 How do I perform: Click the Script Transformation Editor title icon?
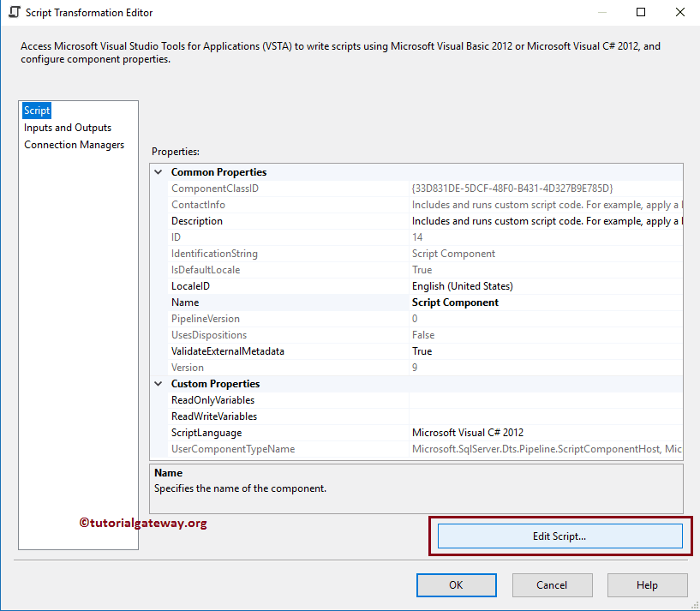(x=15, y=13)
